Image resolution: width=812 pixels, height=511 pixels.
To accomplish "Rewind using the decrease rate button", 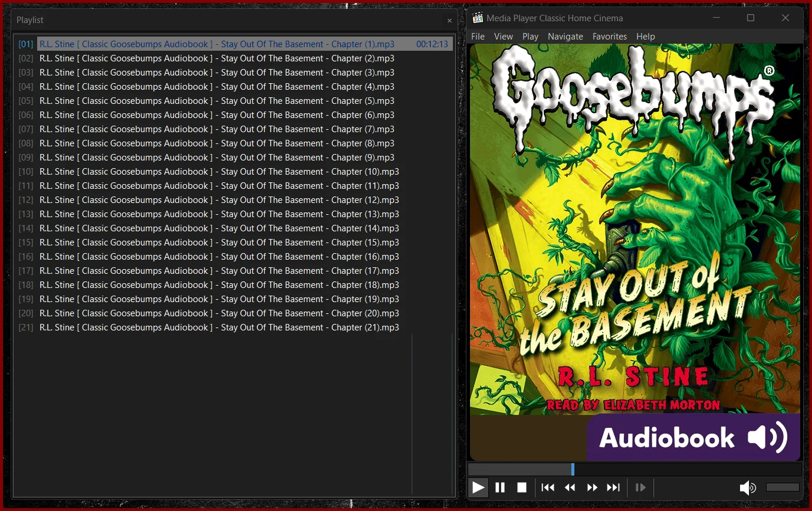I will click(570, 487).
